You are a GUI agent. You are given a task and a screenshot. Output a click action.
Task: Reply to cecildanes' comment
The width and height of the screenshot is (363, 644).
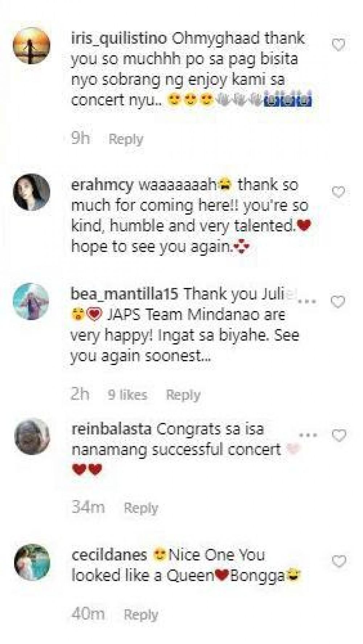pyautogui.click(x=141, y=615)
